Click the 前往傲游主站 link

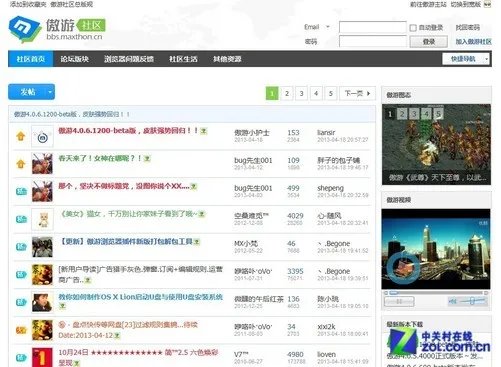(x=428, y=4)
